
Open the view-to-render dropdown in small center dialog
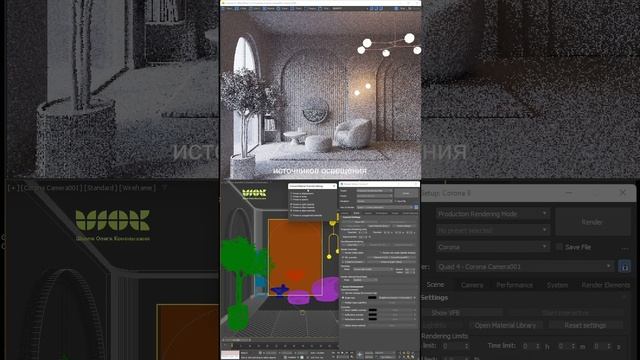click(x=384, y=207)
